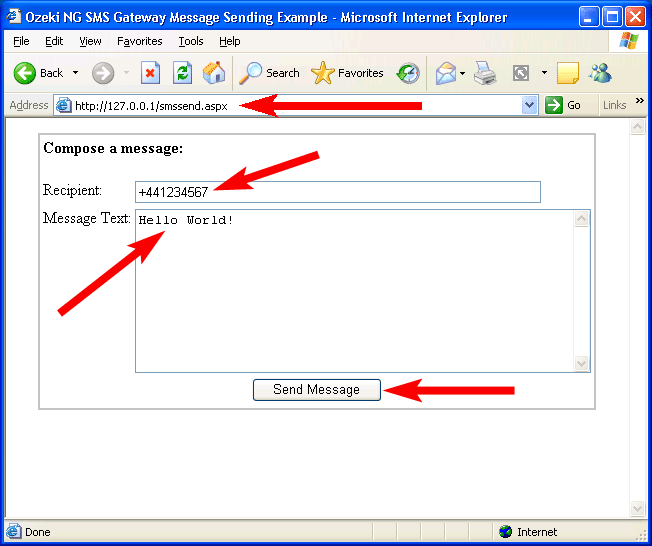
Task: Open the Edit menu
Action: pos(54,41)
